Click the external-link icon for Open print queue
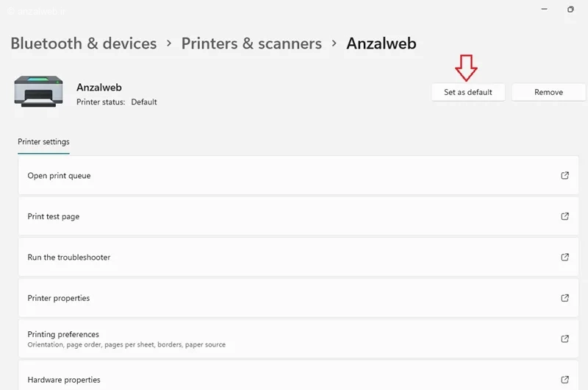 pos(564,175)
